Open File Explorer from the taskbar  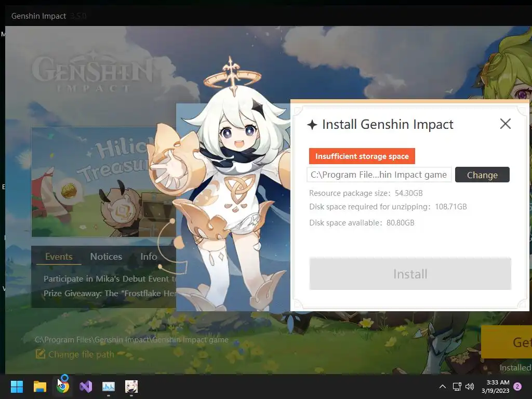(39, 387)
